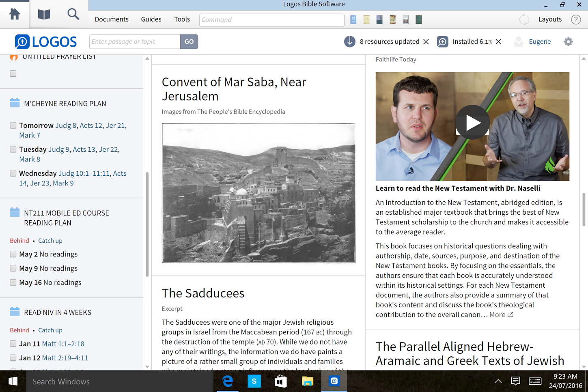The image size is (588, 392).
Task: Click the user avatar icon beside Eugene
Action: pos(519,41)
